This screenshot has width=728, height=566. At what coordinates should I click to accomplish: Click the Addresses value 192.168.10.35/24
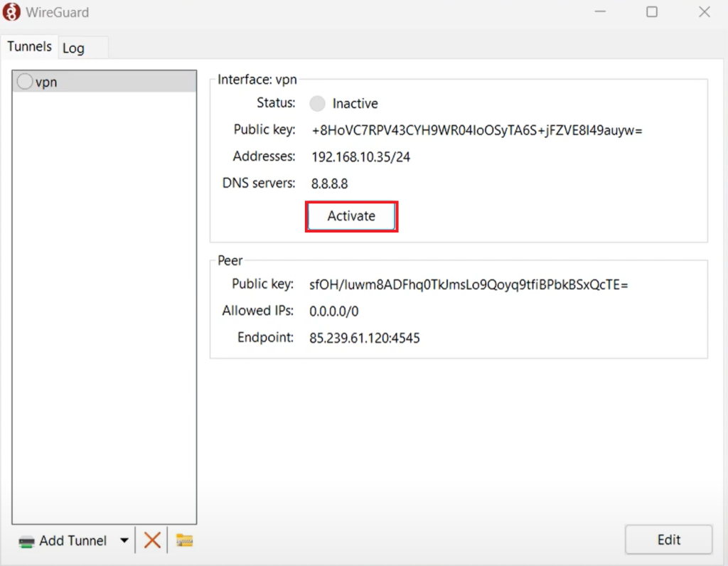[x=360, y=156]
